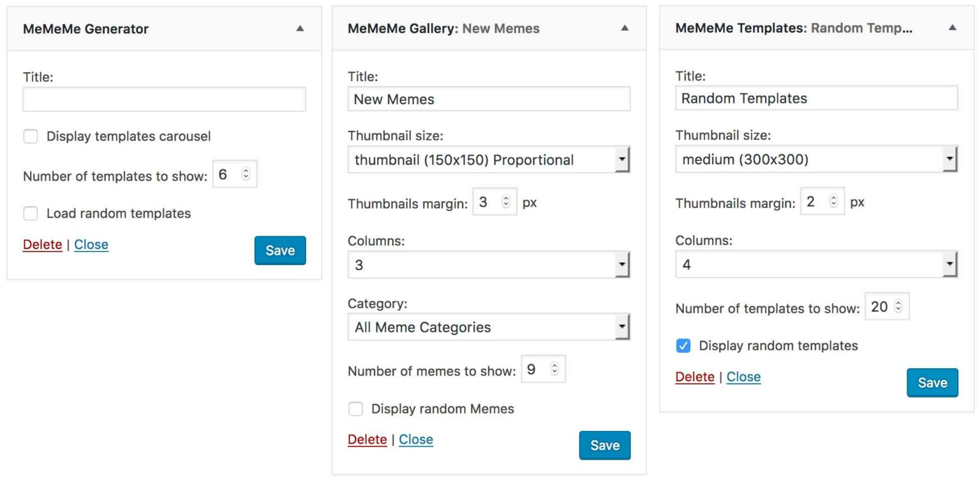The image size is (980, 480).
Task: Delete the Random Templates widget
Action: pos(695,377)
